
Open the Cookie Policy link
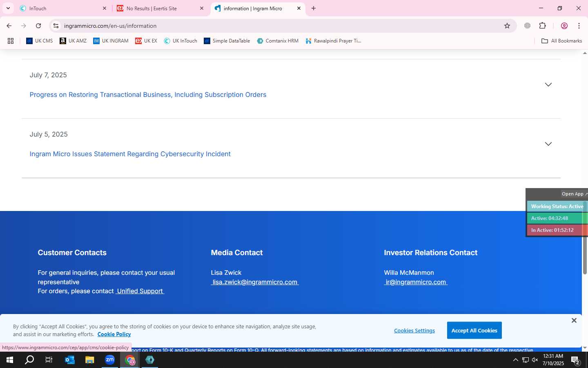pos(114,334)
